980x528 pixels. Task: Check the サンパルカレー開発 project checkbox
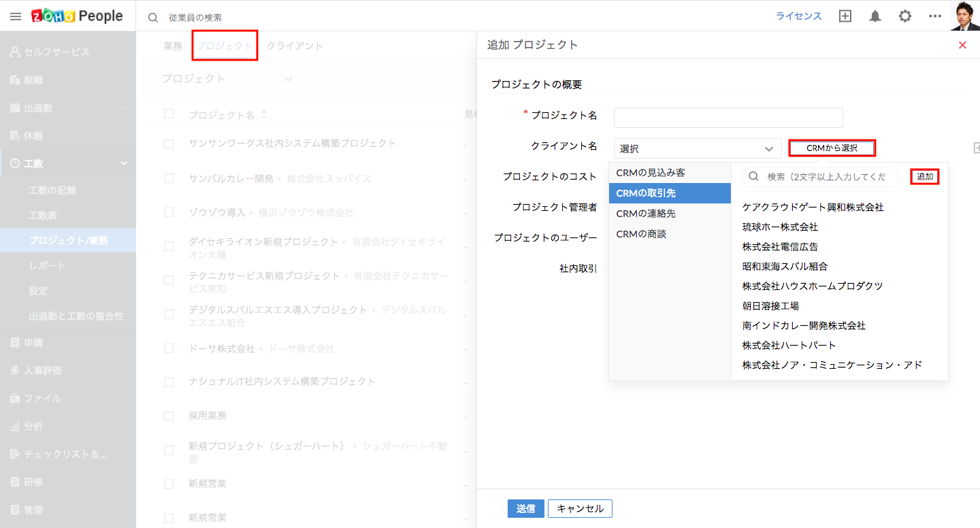pyautogui.click(x=169, y=178)
